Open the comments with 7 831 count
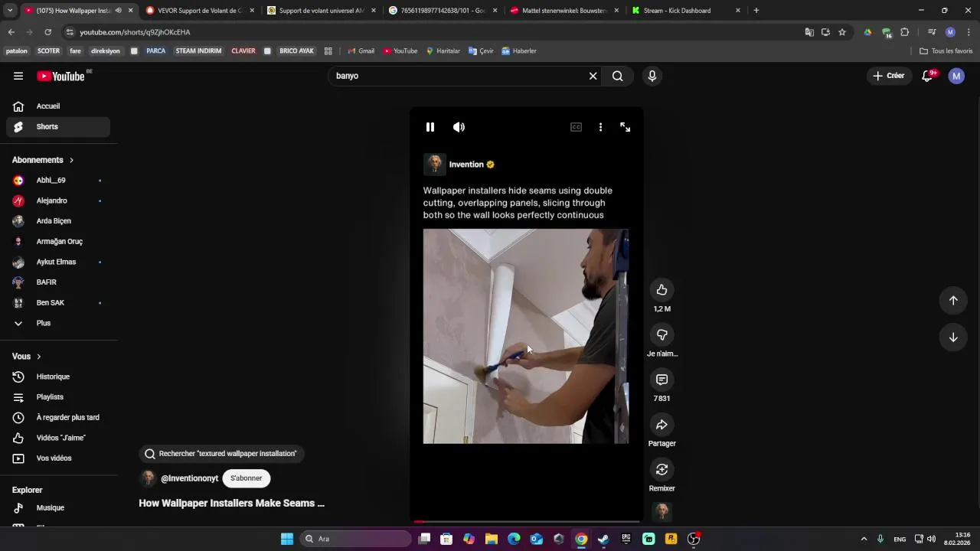Image resolution: width=980 pixels, height=551 pixels. [662, 380]
